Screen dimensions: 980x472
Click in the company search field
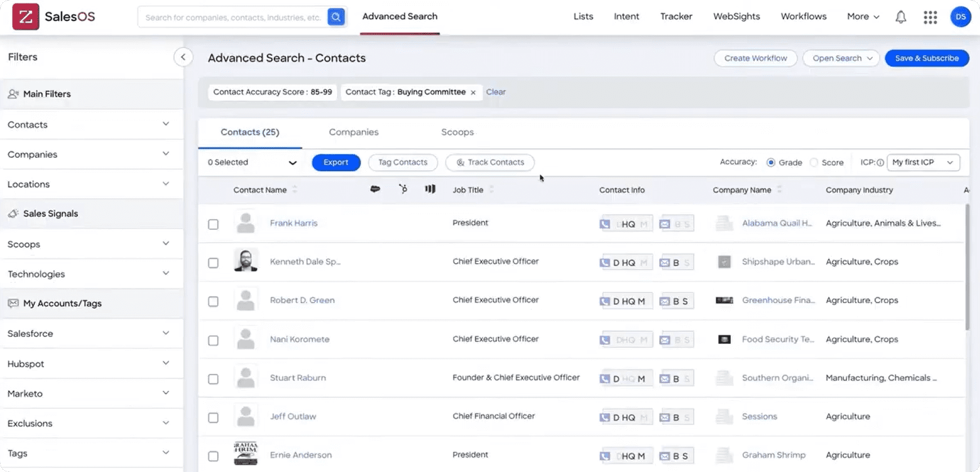[232, 17]
